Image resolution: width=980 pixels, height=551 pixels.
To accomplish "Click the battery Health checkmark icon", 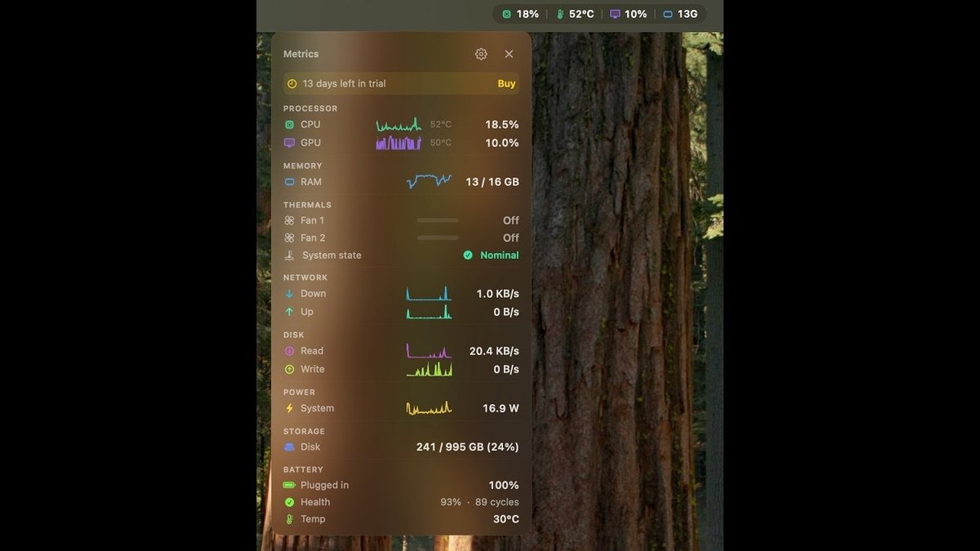I will [x=289, y=502].
